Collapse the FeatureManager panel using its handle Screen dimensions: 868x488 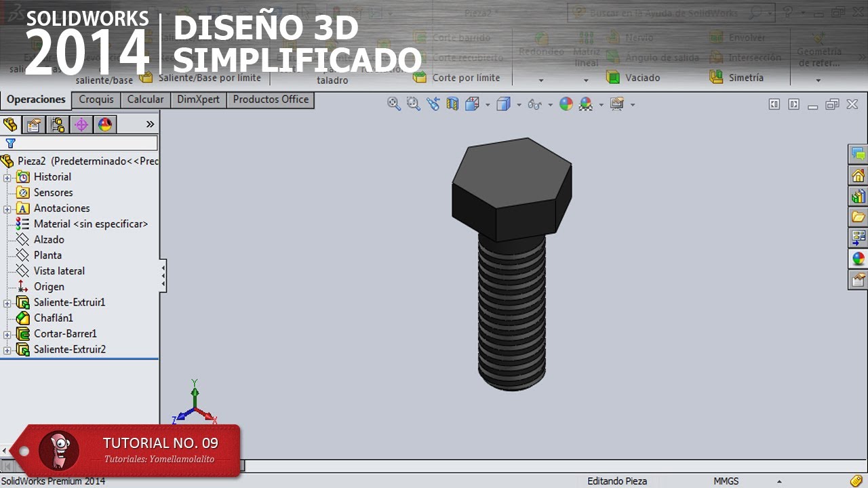163,275
